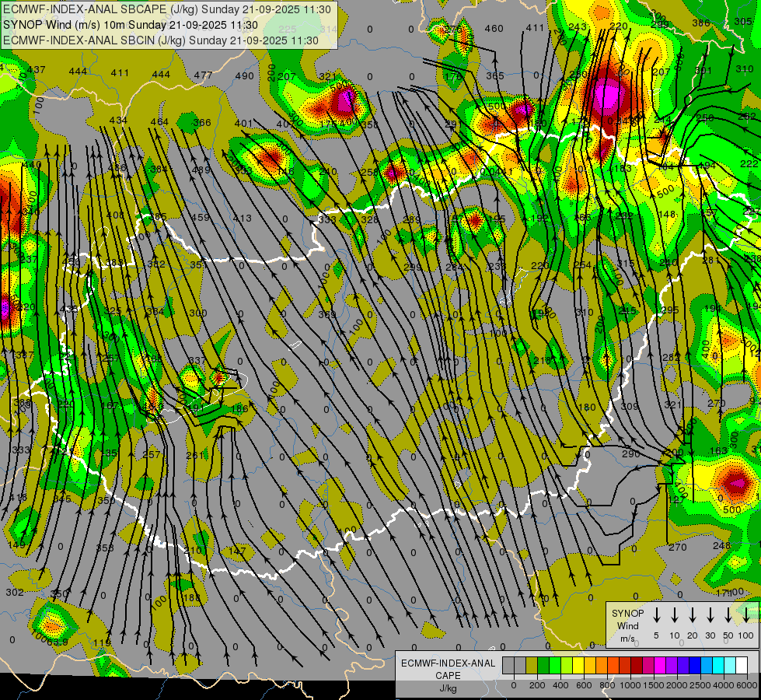Click the 477 value on the map
The image size is (761, 700).
coord(204,75)
